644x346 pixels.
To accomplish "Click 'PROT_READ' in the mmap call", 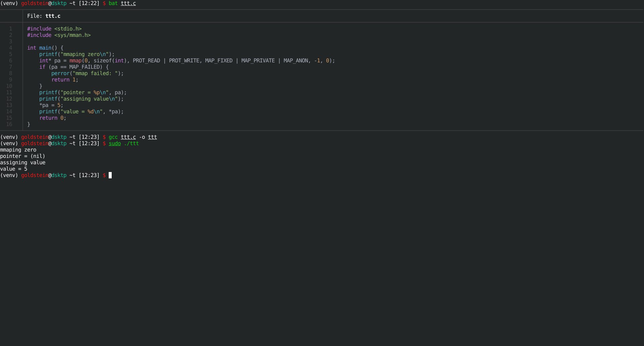I will 146,61.
